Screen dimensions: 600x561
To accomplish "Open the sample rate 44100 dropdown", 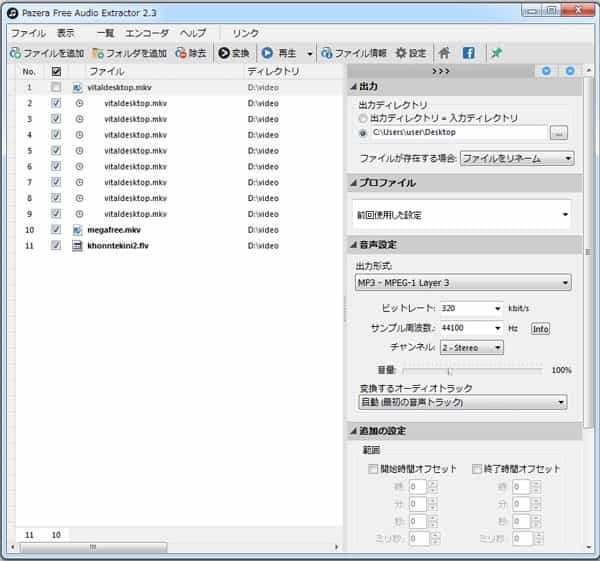I will tap(471, 328).
